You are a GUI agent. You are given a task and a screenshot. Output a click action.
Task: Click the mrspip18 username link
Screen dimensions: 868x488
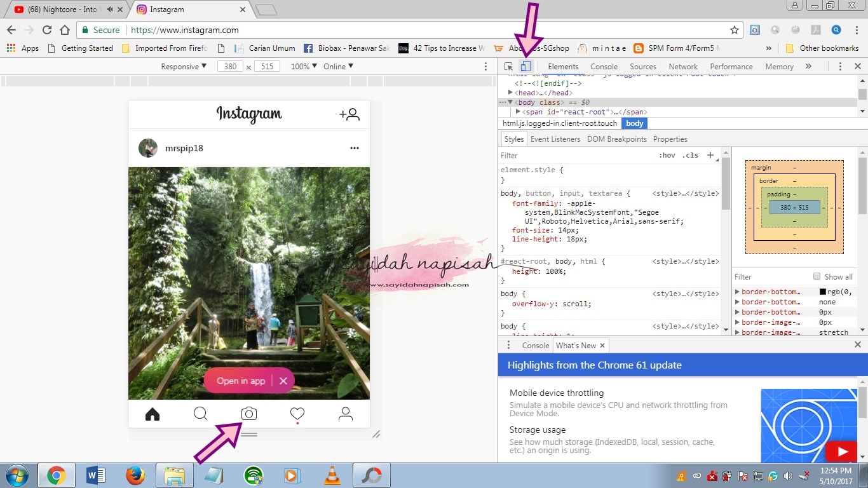[184, 148]
